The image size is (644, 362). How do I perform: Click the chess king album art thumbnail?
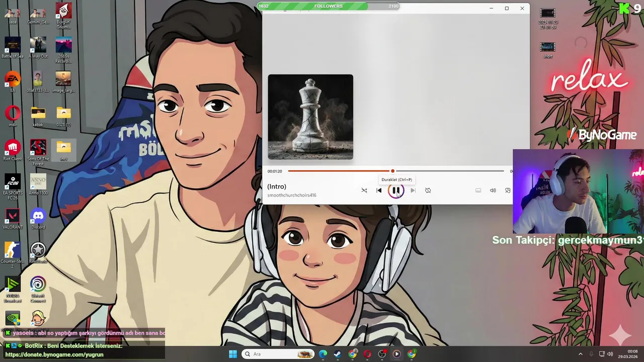click(x=310, y=117)
